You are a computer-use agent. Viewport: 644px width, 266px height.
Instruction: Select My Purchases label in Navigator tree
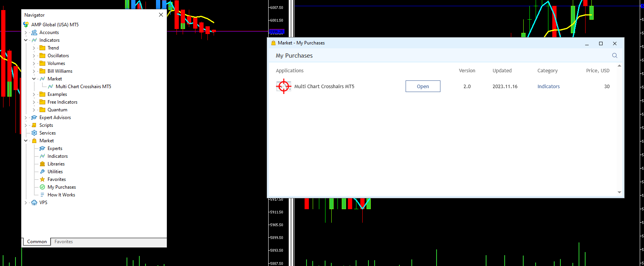tap(62, 187)
